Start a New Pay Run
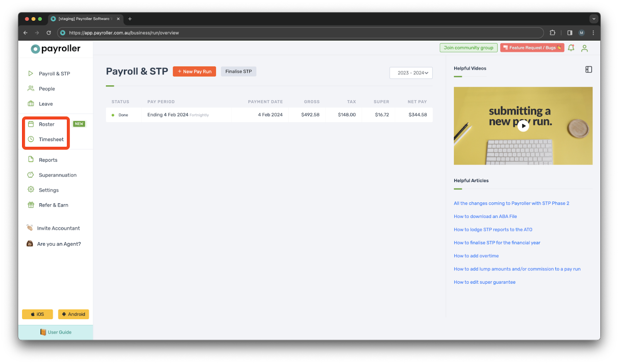619x364 pixels. pos(194,71)
